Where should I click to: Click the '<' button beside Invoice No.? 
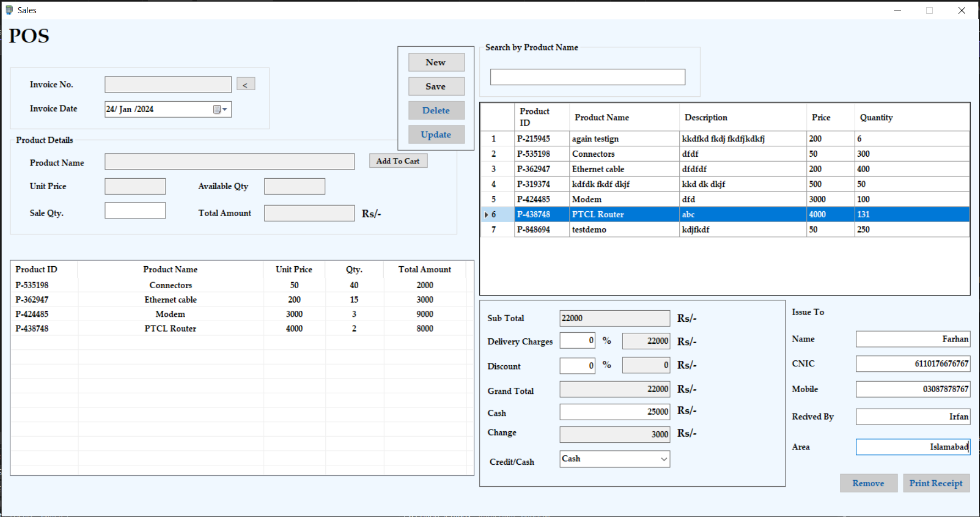coord(245,85)
